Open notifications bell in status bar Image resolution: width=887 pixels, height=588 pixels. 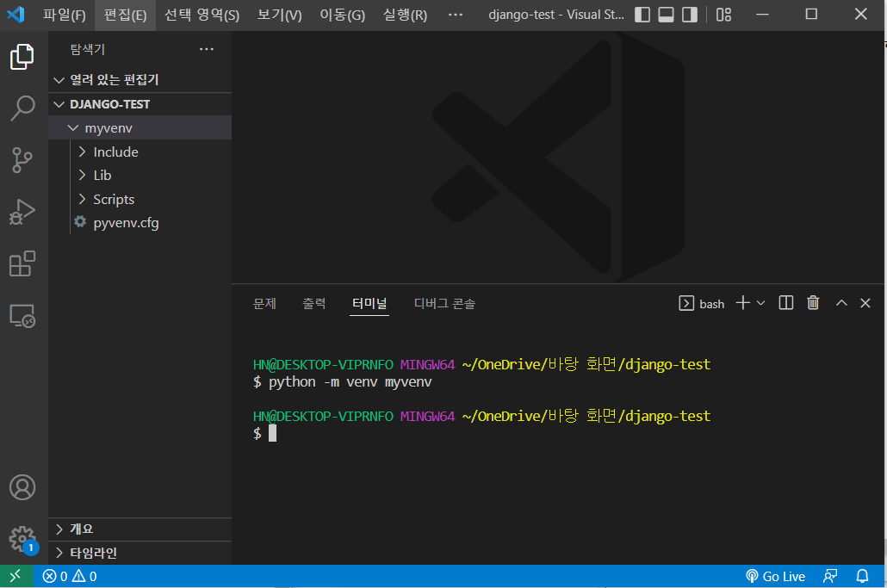pyautogui.click(x=862, y=576)
